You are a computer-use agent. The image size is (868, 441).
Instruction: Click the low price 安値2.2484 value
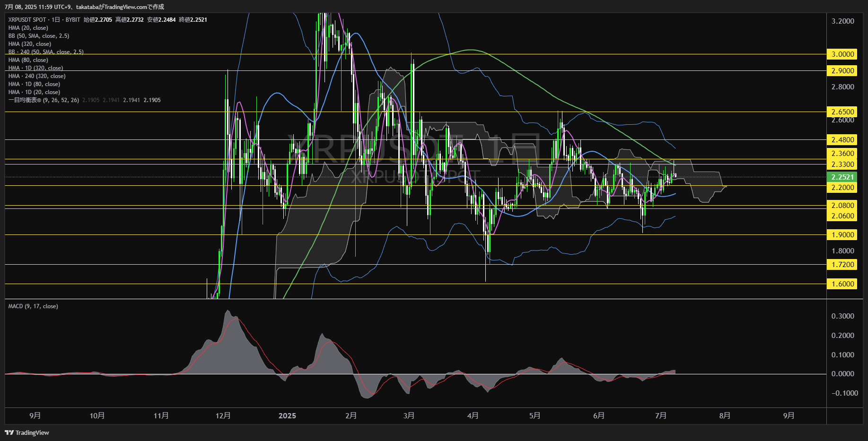[161, 20]
